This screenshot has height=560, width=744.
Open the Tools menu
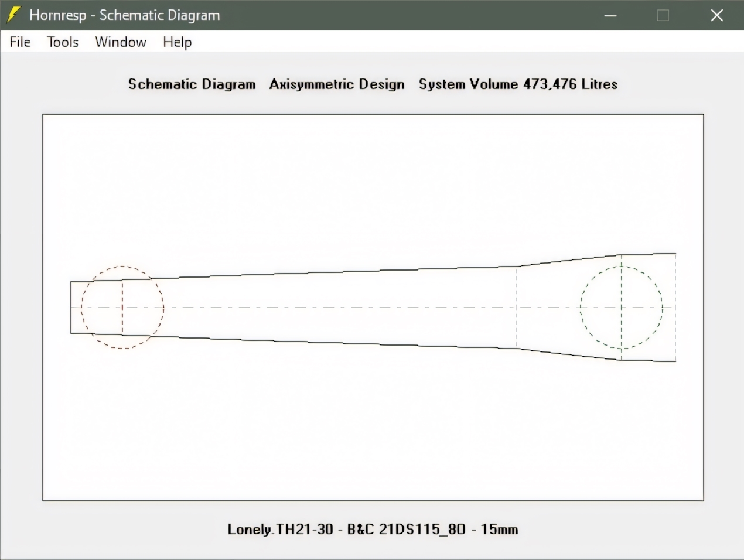point(63,42)
